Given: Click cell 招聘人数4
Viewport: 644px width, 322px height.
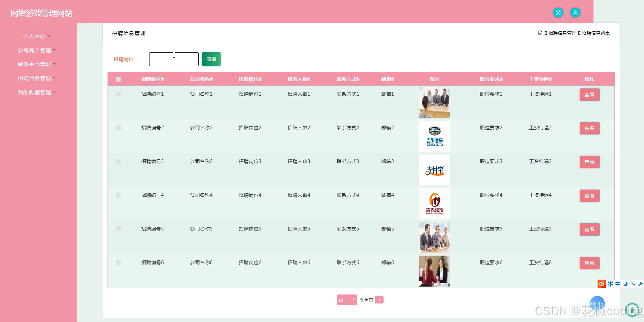Looking at the screenshot, I should tap(299, 195).
